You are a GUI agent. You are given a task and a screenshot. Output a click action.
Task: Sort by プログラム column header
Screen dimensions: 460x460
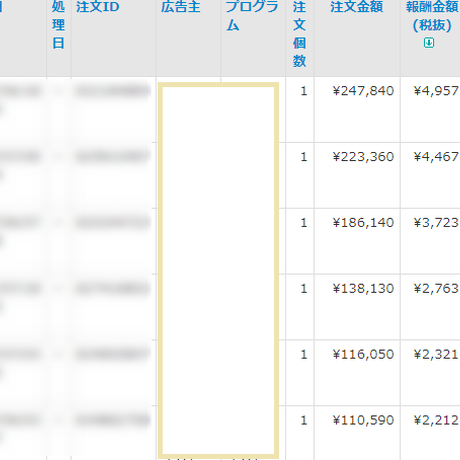[252, 16]
